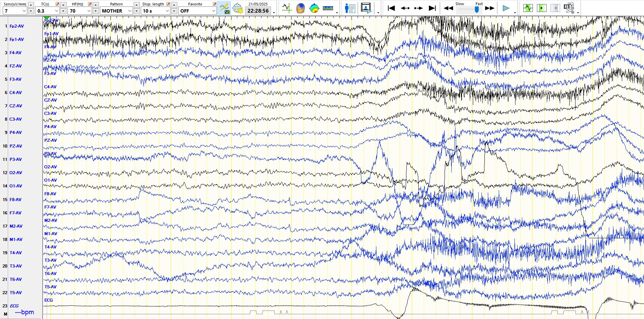Select the F4-AV channel label
This screenshot has width=644, height=319.
coord(15,52)
